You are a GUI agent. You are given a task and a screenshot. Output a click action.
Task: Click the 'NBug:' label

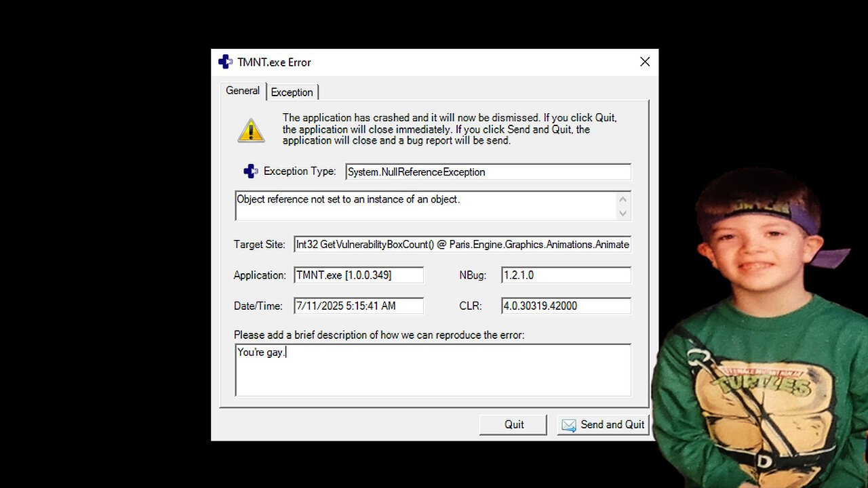pos(473,275)
